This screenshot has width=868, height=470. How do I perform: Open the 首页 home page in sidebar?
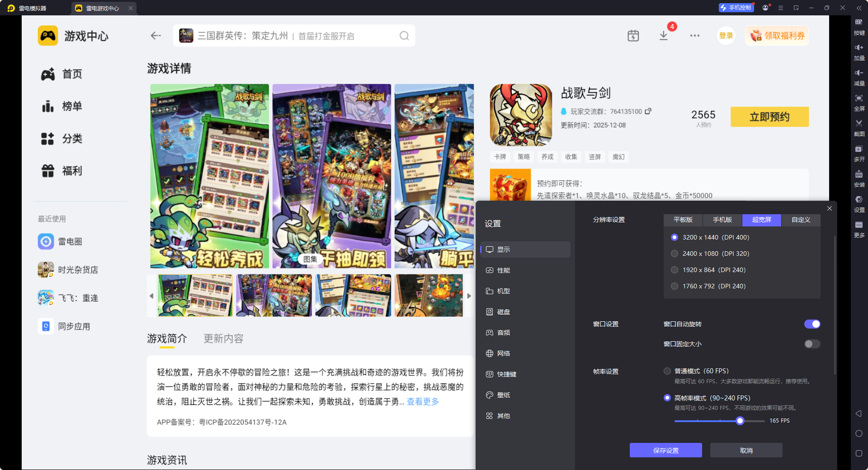[62, 74]
